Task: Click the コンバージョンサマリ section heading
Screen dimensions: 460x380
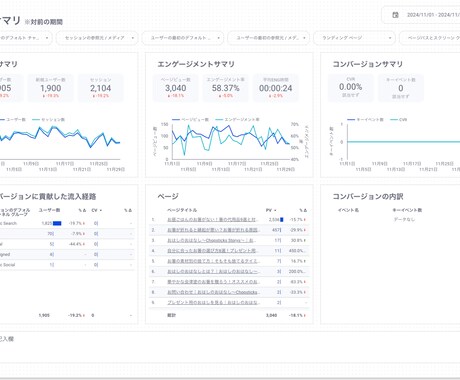Action: [x=368, y=64]
